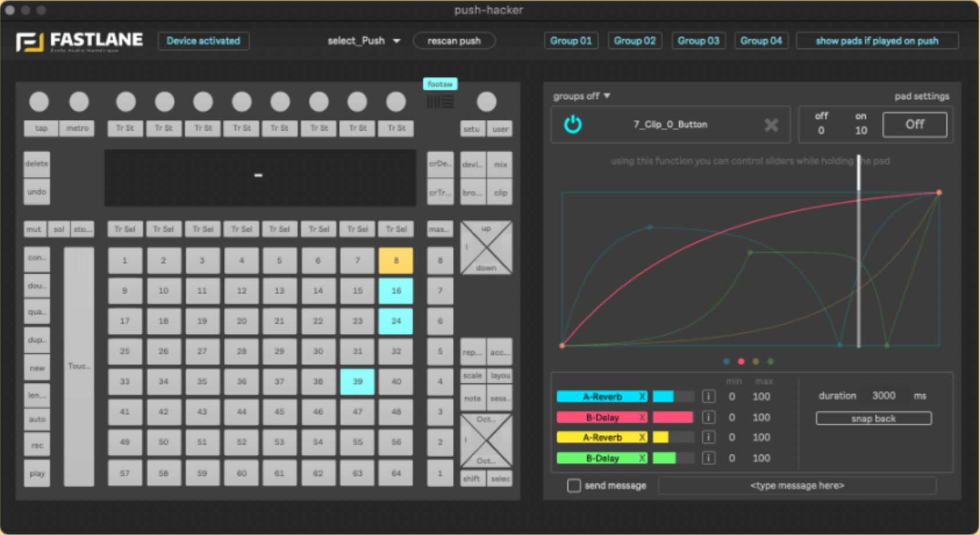
Task: Open the user mode tab
Action: click(500, 129)
